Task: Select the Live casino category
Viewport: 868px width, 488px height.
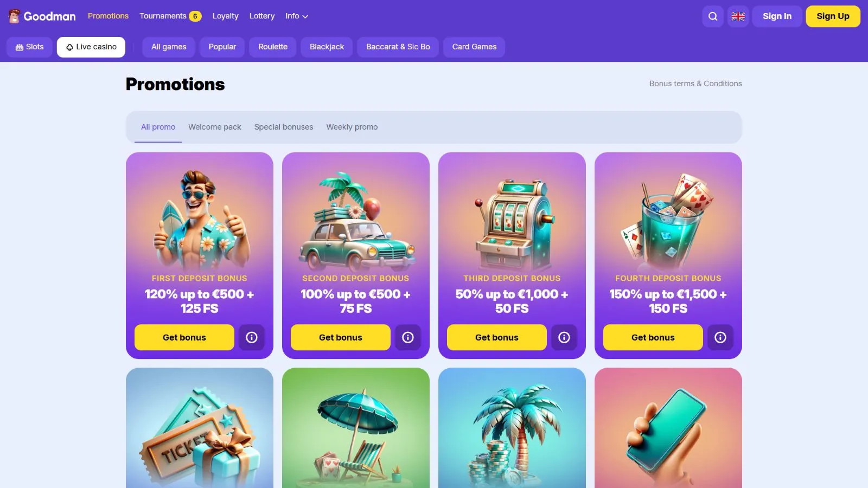Action: 91,47
